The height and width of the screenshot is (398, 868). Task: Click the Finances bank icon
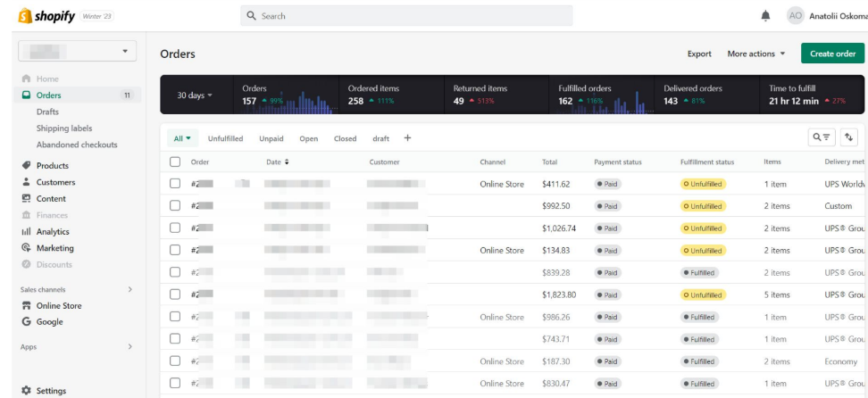[x=26, y=215]
